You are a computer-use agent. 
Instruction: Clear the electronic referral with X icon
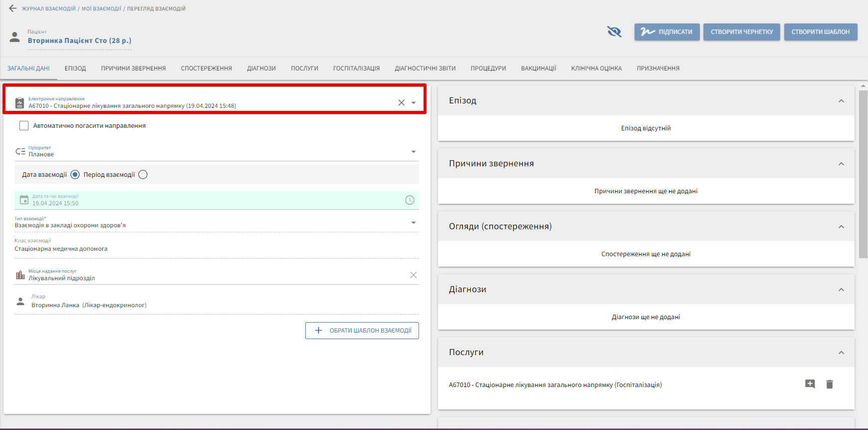[x=401, y=102]
